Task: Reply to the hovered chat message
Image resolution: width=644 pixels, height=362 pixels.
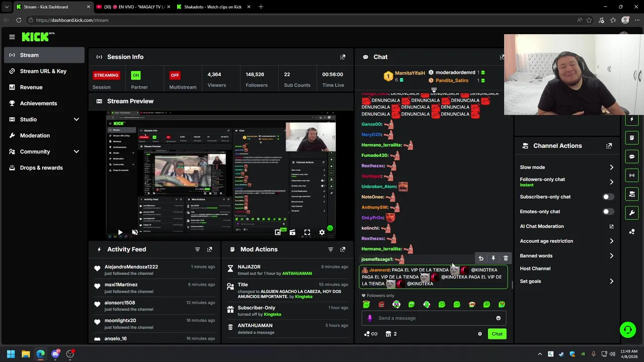Action: pyautogui.click(x=481, y=258)
